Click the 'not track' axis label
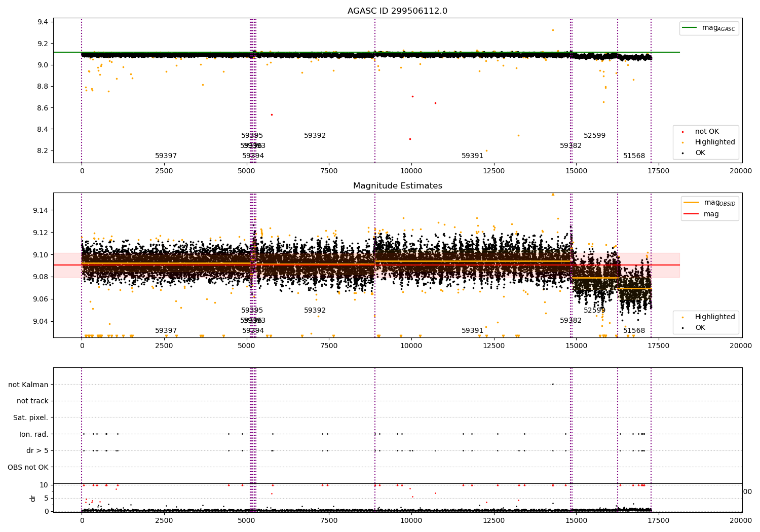 pos(32,401)
